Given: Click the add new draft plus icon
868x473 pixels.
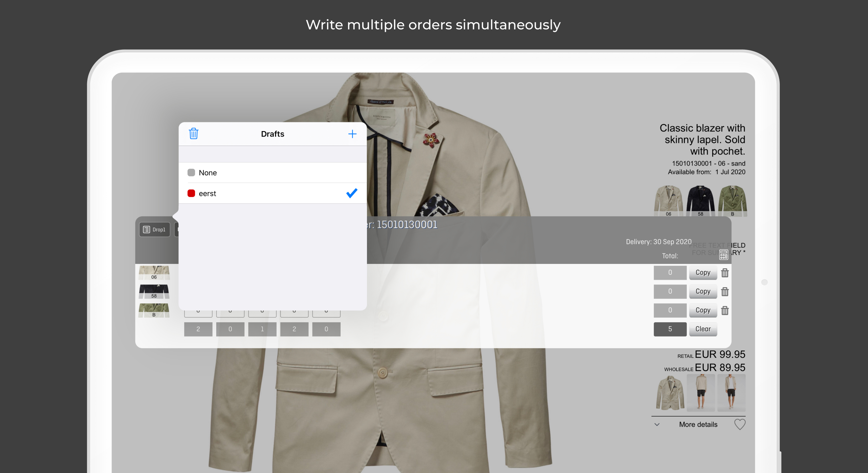Looking at the screenshot, I should pyautogui.click(x=352, y=134).
